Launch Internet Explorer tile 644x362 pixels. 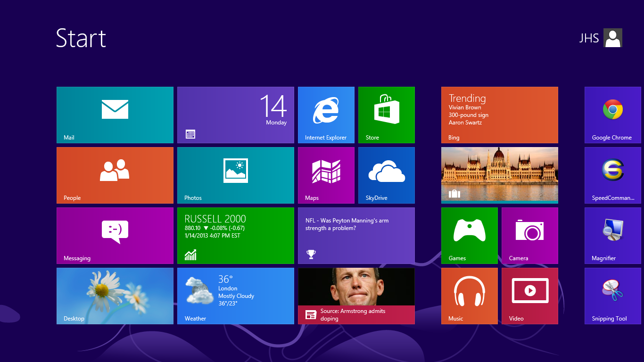pos(326,115)
